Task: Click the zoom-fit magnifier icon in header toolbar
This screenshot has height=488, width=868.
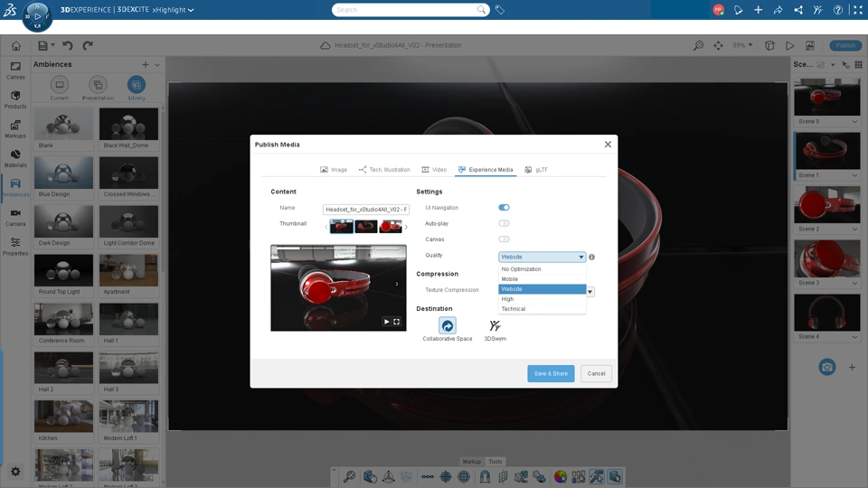Action: pos(699,45)
